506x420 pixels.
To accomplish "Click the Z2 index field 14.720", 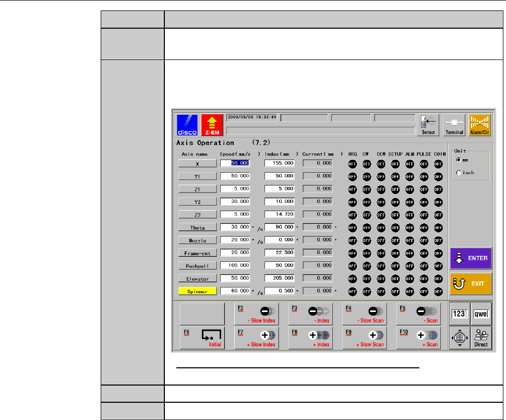I will coord(280,214).
